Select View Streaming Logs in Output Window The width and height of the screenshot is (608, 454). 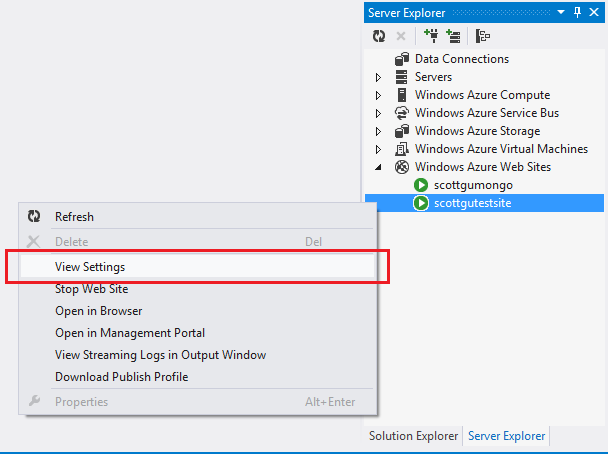click(197, 355)
